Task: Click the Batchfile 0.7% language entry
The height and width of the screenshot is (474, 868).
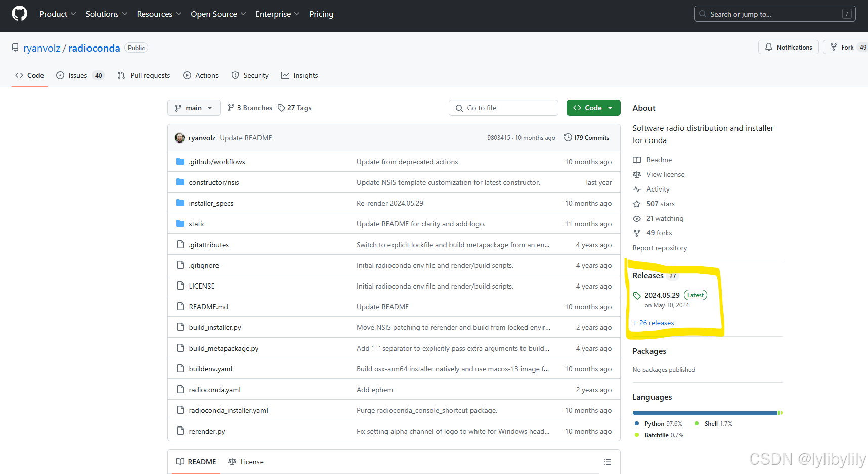Action: coord(659,435)
